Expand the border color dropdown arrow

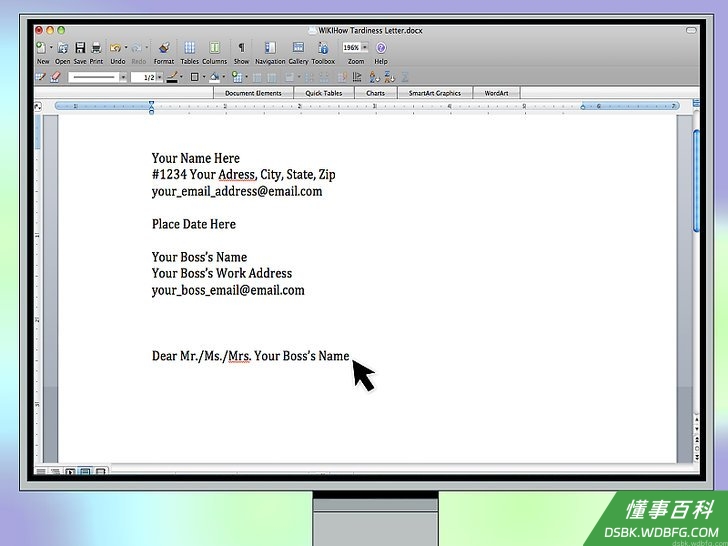pos(181,77)
